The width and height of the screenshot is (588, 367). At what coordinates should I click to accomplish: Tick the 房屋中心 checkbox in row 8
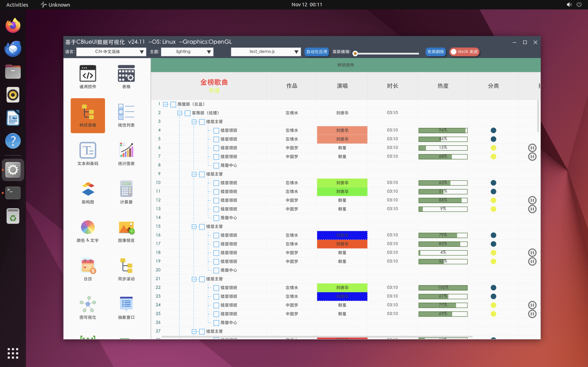coord(216,165)
